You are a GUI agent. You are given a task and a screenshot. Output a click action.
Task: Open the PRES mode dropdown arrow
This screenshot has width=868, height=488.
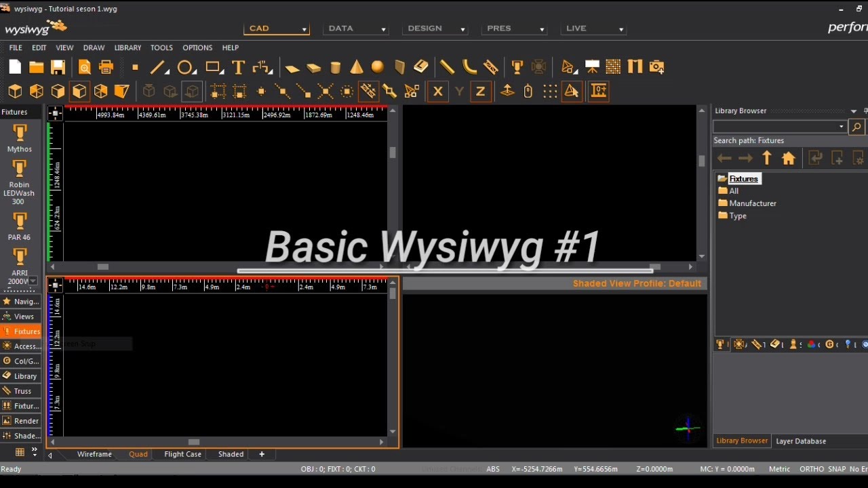[542, 30]
